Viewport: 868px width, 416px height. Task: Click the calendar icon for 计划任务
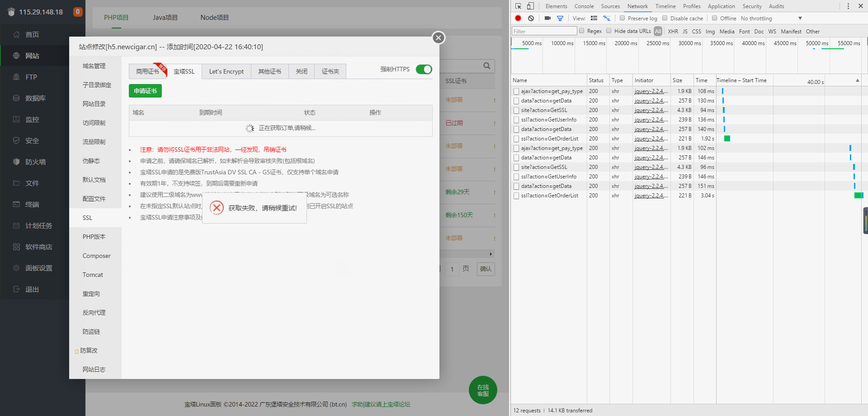[16, 225]
